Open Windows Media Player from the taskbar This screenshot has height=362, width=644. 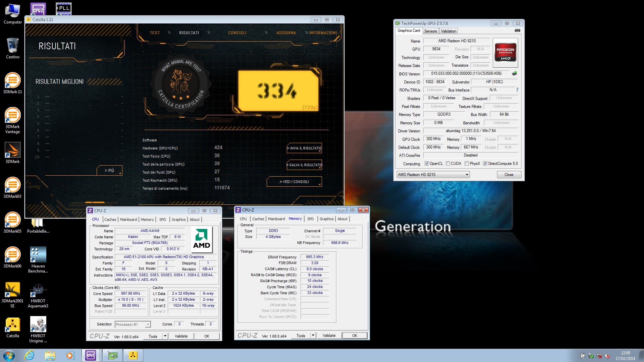click(x=70, y=355)
